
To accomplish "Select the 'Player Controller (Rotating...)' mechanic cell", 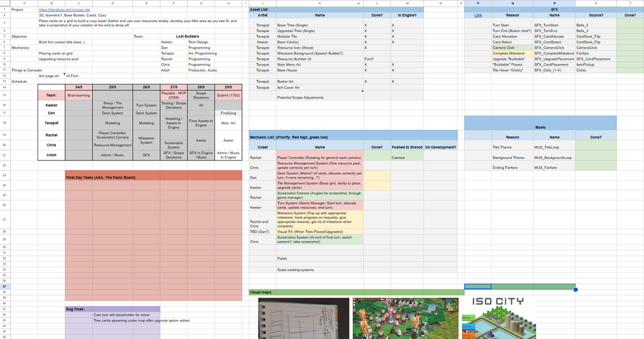I will [320, 155].
